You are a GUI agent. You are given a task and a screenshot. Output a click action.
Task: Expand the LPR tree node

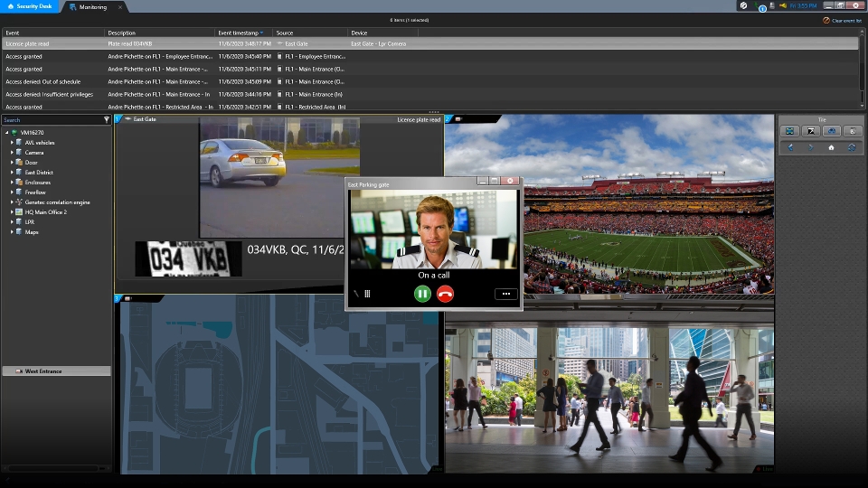tap(12, 222)
